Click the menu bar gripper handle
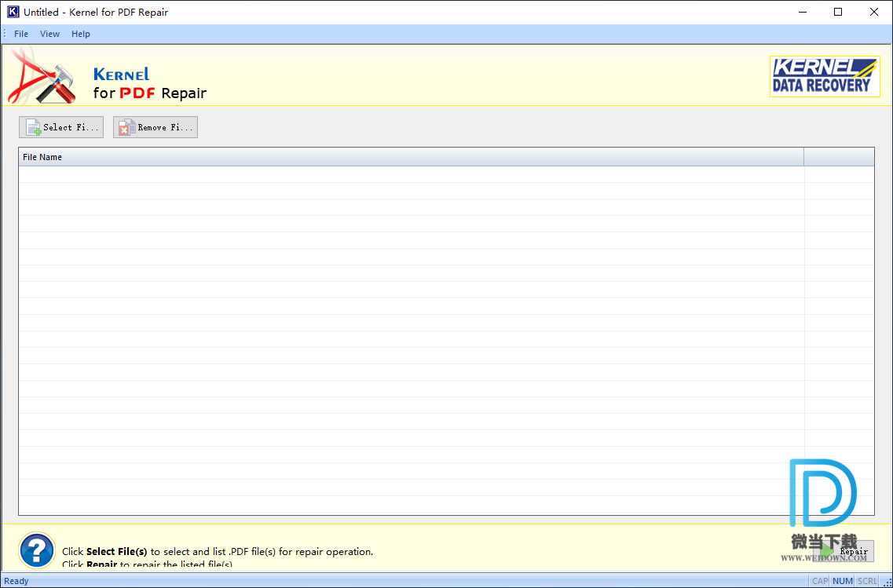The height and width of the screenshot is (588, 893). [x=5, y=35]
